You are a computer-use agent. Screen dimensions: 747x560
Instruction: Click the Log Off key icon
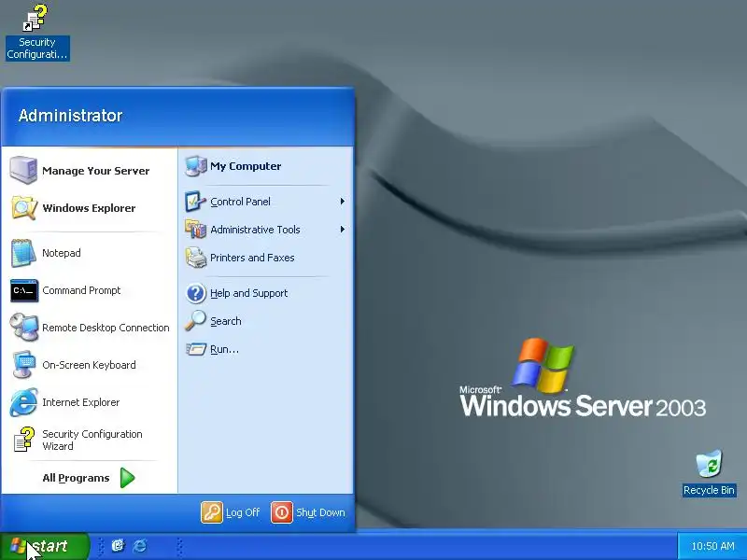click(x=212, y=512)
